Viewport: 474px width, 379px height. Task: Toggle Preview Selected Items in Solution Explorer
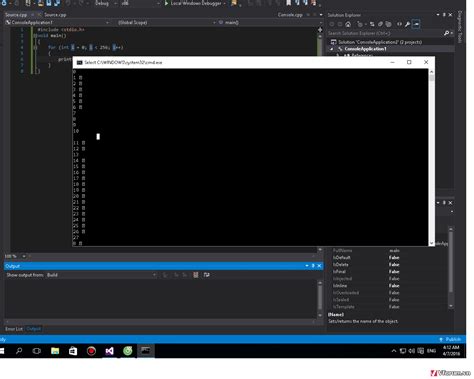[416, 24]
